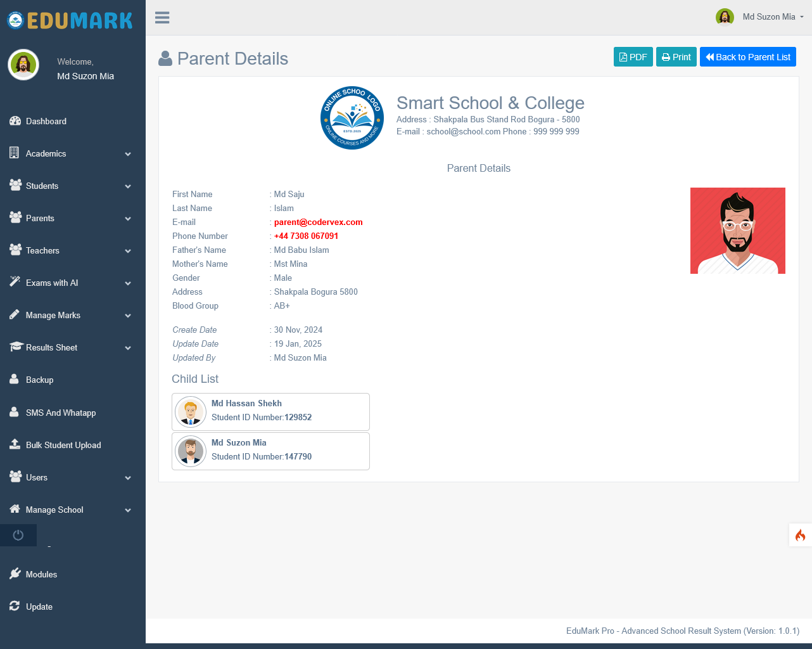The height and width of the screenshot is (649, 812).
Task: Toggle the sidebar with hamburger icon
Action: [162, 17]
